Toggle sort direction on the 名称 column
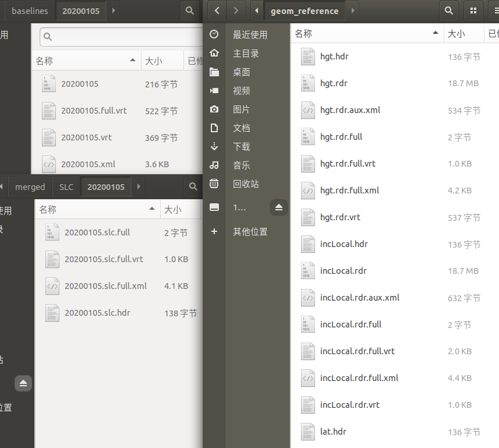The width and height of the screenshot is (499, 448). tap(436, 34)
